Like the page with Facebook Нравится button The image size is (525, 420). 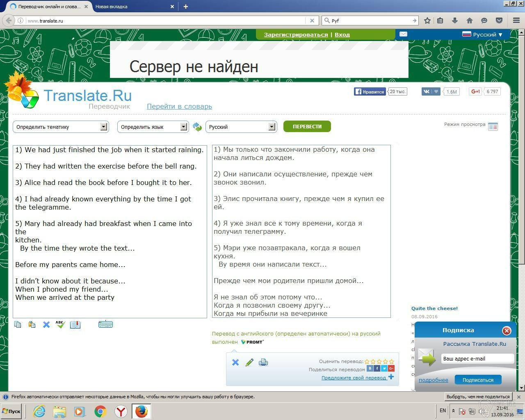point(370,91)
